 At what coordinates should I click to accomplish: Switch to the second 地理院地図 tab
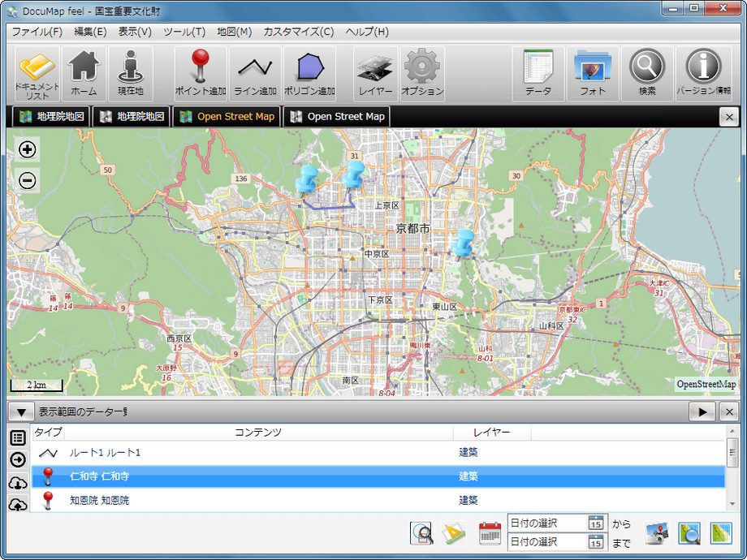pos(132,117)
